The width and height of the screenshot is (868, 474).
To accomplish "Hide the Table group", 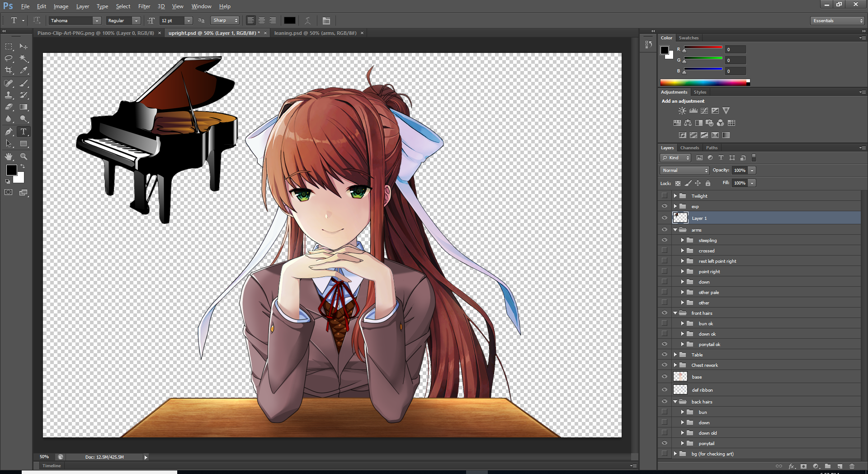I will pyautogui.click(x=664, y=355).
